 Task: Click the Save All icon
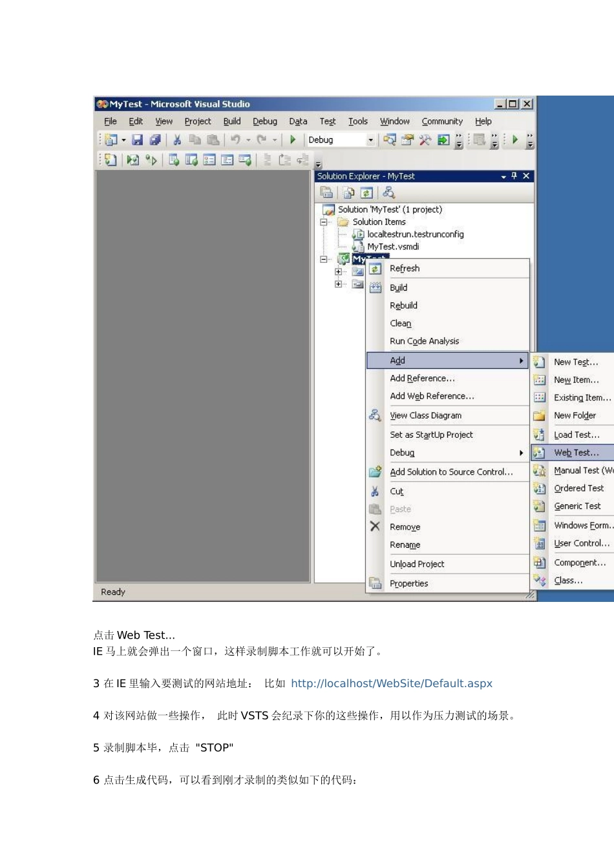click(155, 139)
